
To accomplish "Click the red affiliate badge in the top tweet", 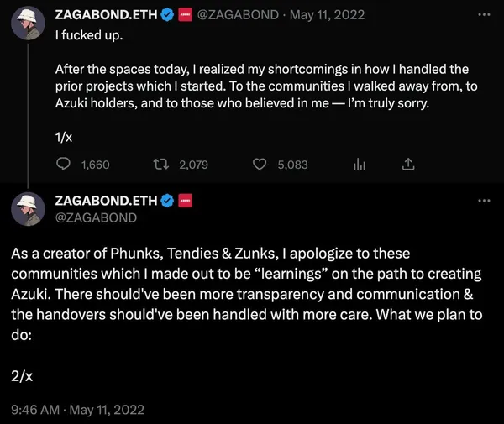I will pyautogui.click(x=186, y=14).
